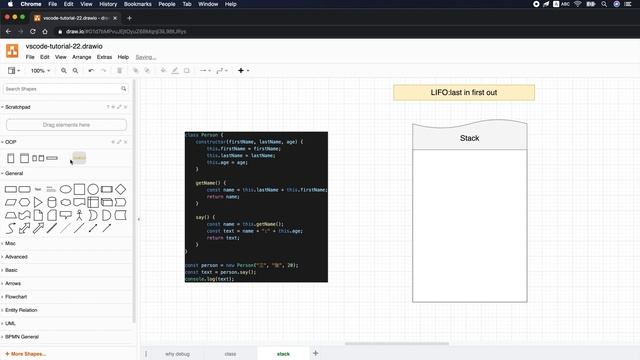The height and width of the screenshot is (360, 640).
Task: Select the hexagon shape in General
Action: coord(24,202)
